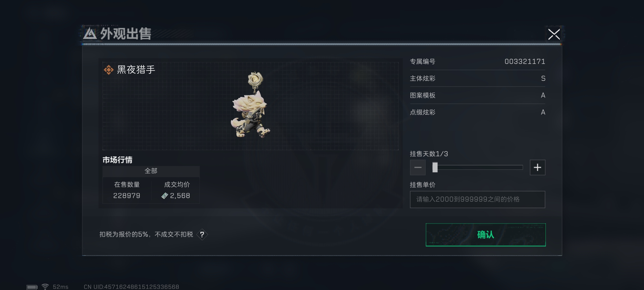Click the 图案模板 attribute row

pos(477,95)
